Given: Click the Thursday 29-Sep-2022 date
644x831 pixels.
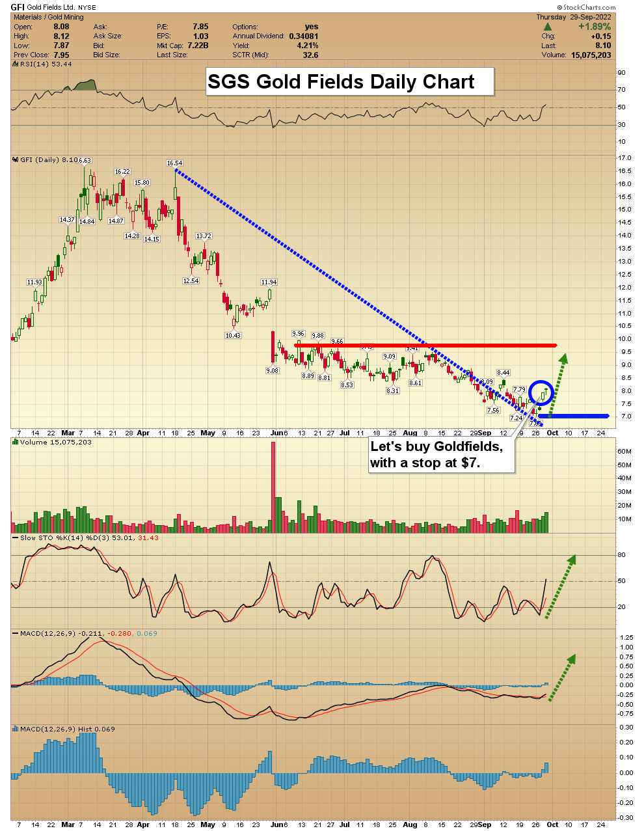Looking at the screenshot, I should click(x=574, y=17).
